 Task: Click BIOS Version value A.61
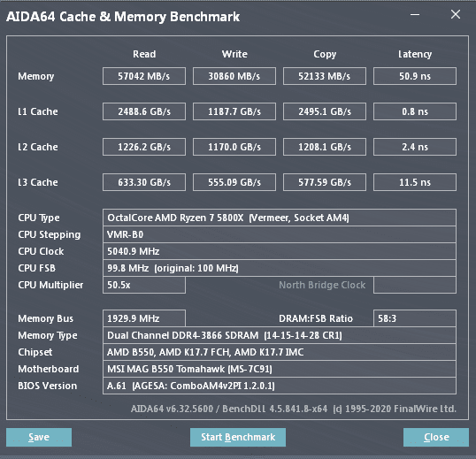pos(280,386)
